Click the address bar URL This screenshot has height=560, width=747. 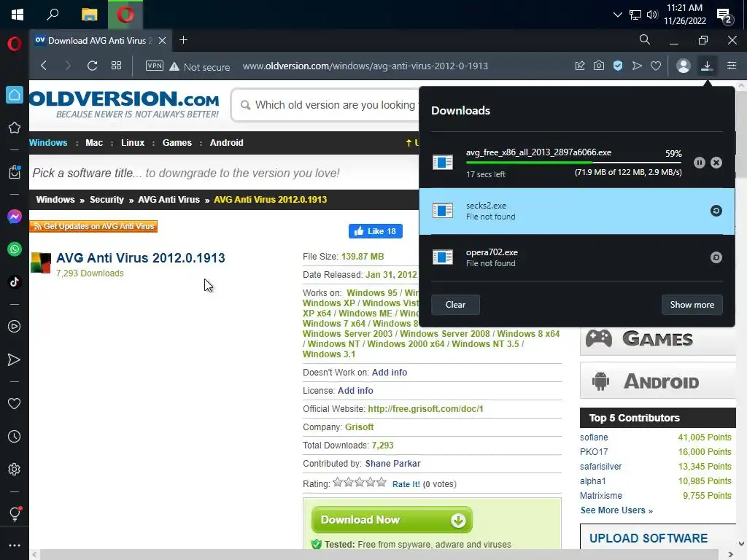(365, 66)
